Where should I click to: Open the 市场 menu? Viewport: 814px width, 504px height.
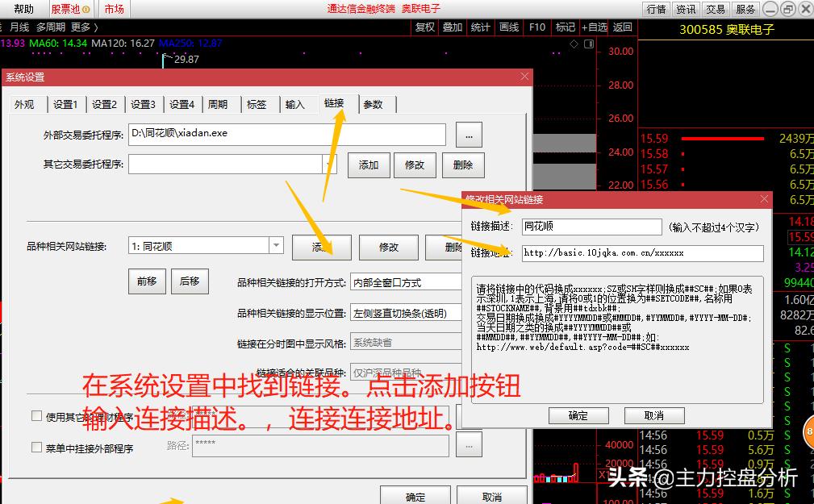tap(115, 9)
